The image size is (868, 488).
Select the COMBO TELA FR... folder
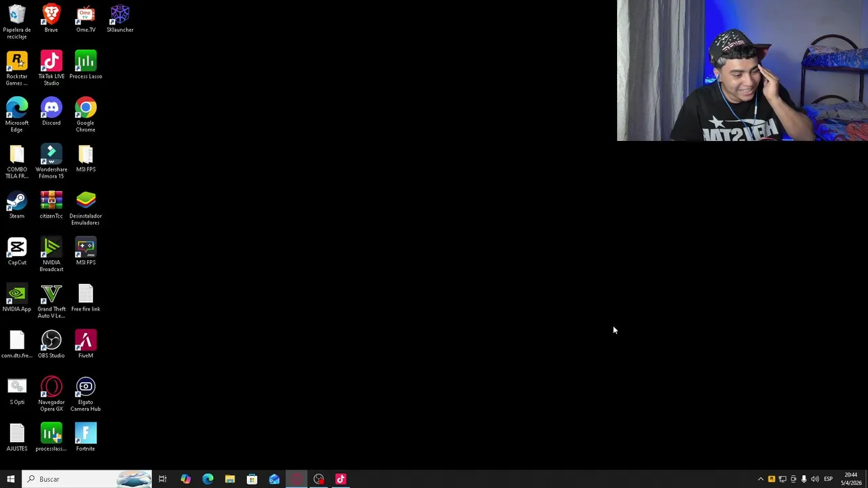tap(17, 161)
